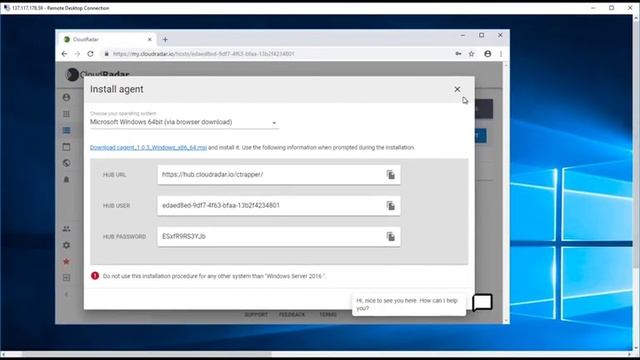Screen dimensions: 640x360
Task: Copy the HUB URL value
Action: (x=391, y=175)
